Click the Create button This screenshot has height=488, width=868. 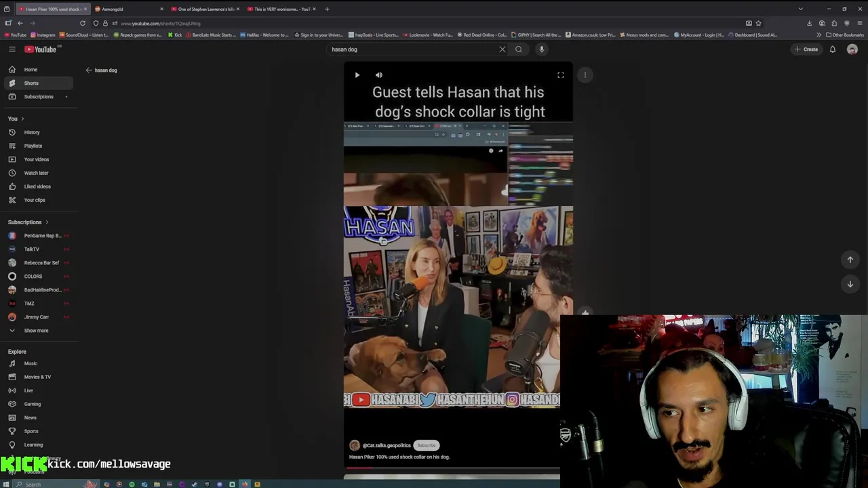pos(806,49)
